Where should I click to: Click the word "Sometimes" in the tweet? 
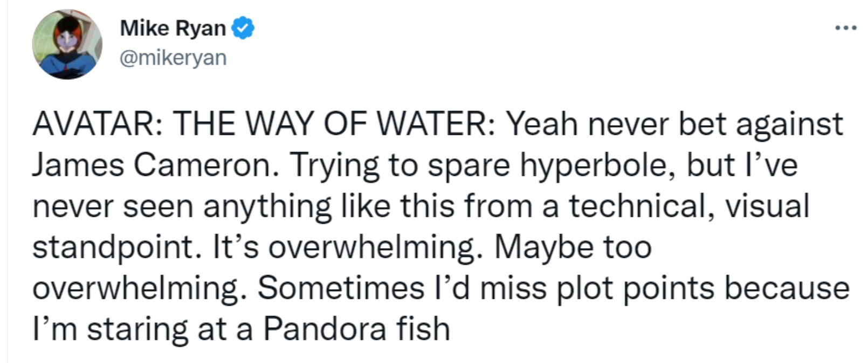coord(341,288)
